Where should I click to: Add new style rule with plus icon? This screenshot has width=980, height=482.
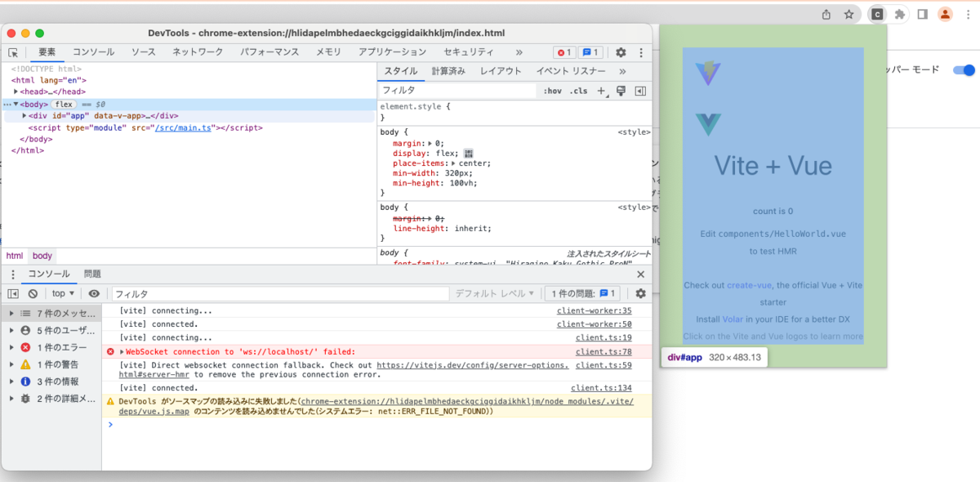click(602, 91)
